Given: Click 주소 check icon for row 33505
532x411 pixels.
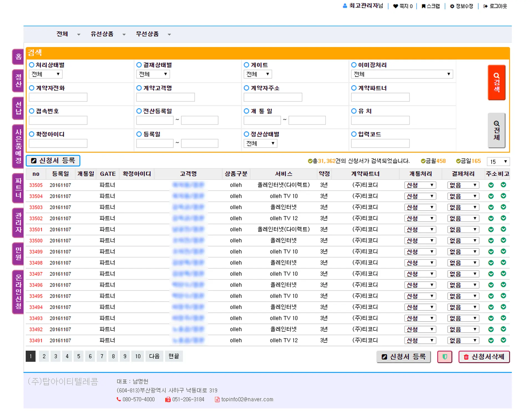Looking at the screenshot, I should click(491, 185).
